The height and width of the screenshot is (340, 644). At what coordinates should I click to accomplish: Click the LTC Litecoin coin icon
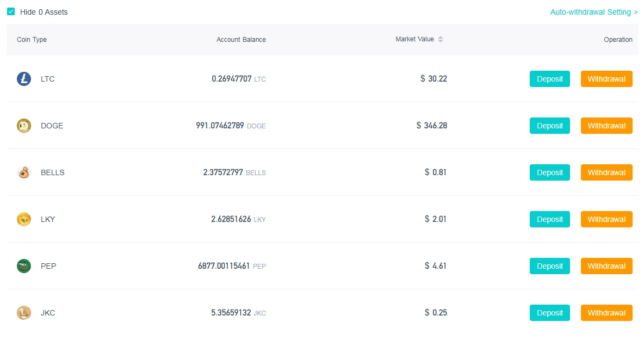pyautogui.click(x=24, y=79)
